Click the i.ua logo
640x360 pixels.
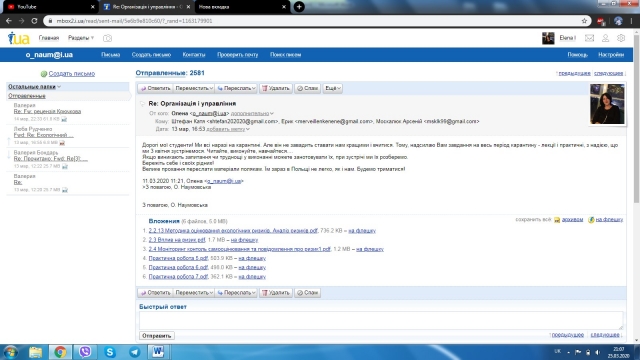[19, 38]
